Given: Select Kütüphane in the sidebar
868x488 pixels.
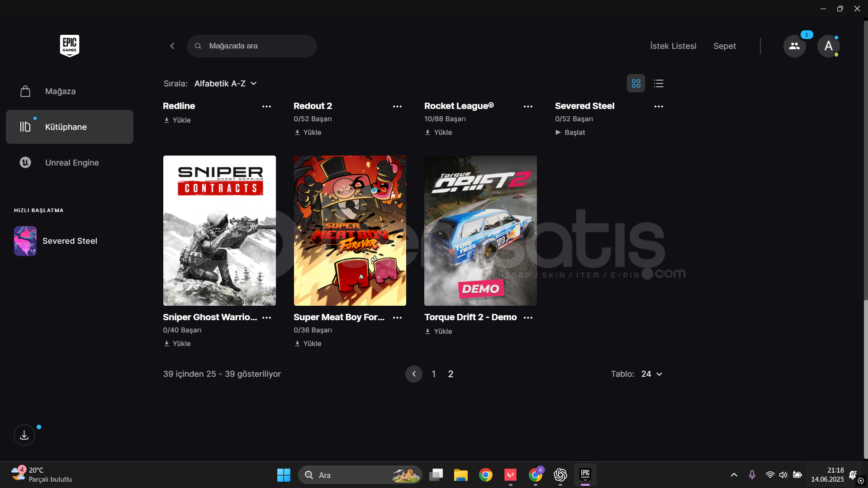Looking at the screenshot, I should (x=70, y=127).
